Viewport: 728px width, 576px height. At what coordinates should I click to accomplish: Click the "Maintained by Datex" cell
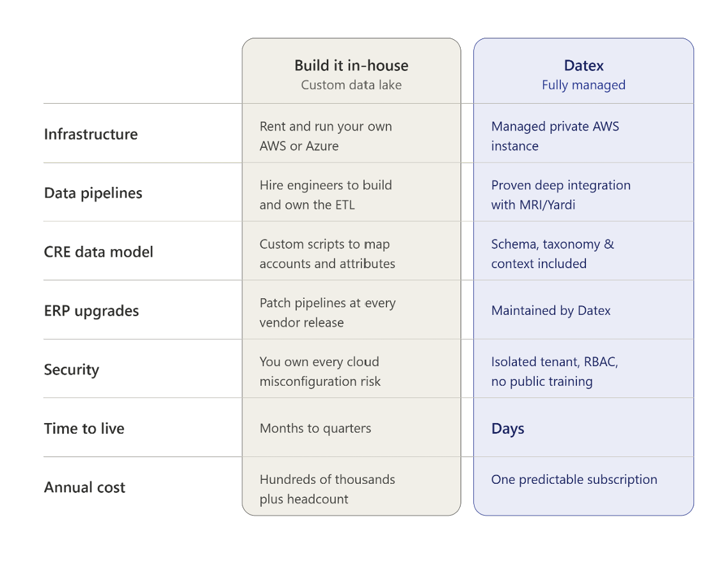click(x=551, y=311)
